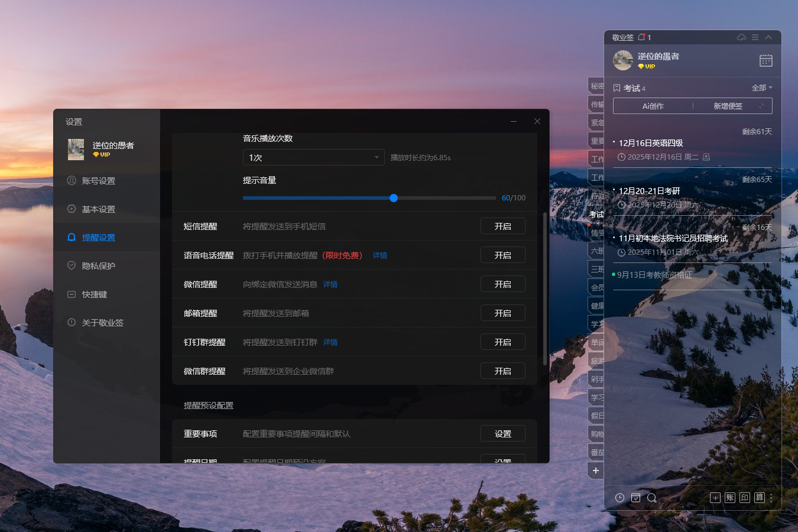798x532 pixels.
Task: Open the calendar icon beside the username
Action: [765, 60]
